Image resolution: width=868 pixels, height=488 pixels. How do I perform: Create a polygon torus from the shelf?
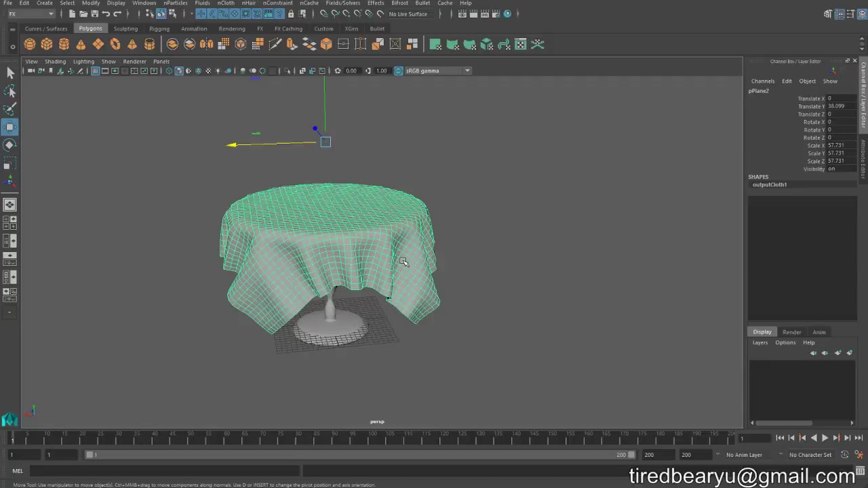click(x=115, y=44)
